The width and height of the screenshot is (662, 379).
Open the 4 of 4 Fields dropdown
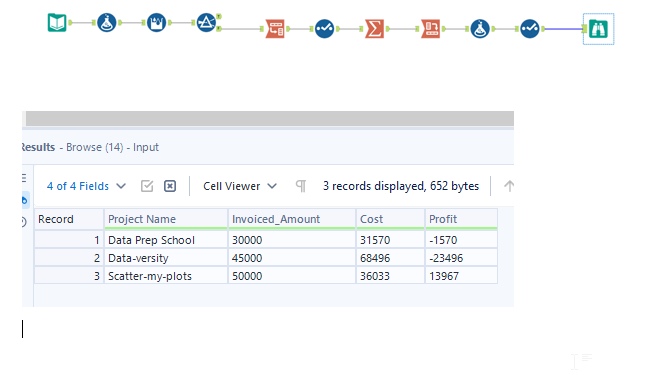pyautogui.click(x=86, y=186)
